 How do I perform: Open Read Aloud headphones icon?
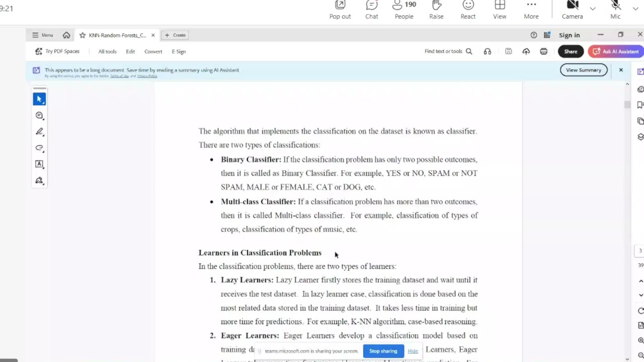point(487,51)
